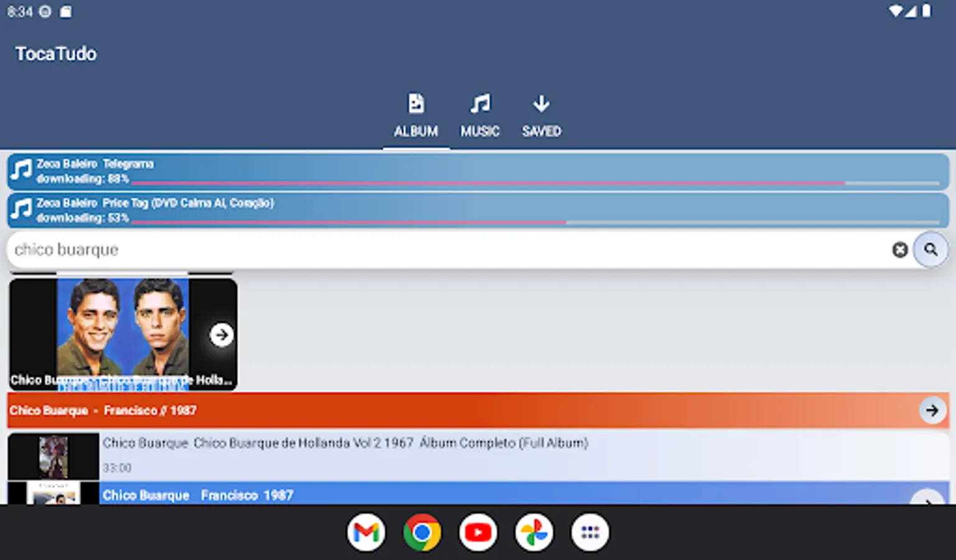Click the Price Tag download progress bar
Screen dimensions: 956x560
tap(535, 222)
